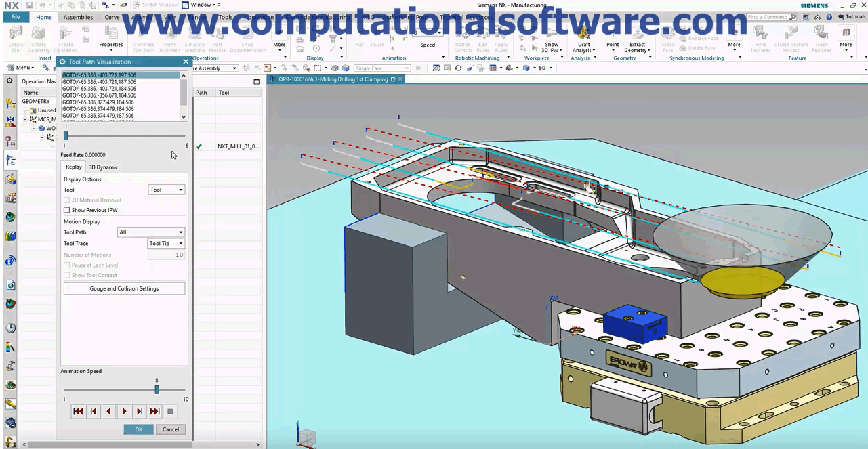This screenshot has width=868, height=449.
Task: Click the Create Operation ribbon icon
Action: pos(66,38)
